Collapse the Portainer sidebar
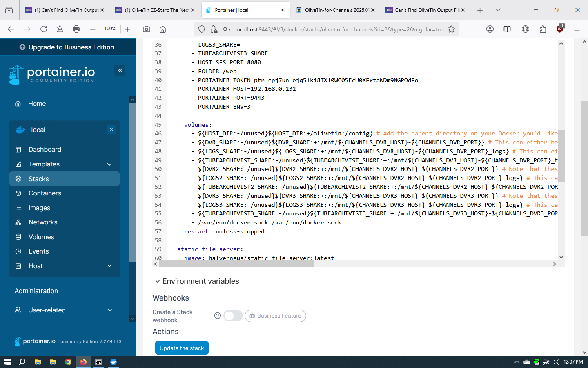This screenshot has height=368, width=588. [120, 70]
